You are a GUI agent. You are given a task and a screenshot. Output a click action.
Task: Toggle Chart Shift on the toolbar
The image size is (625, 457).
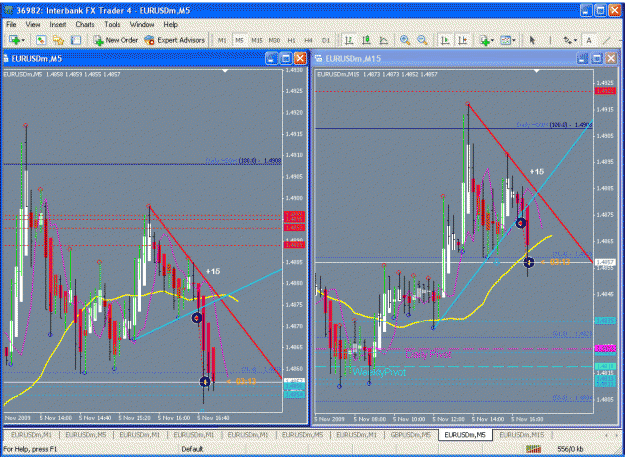463,40
